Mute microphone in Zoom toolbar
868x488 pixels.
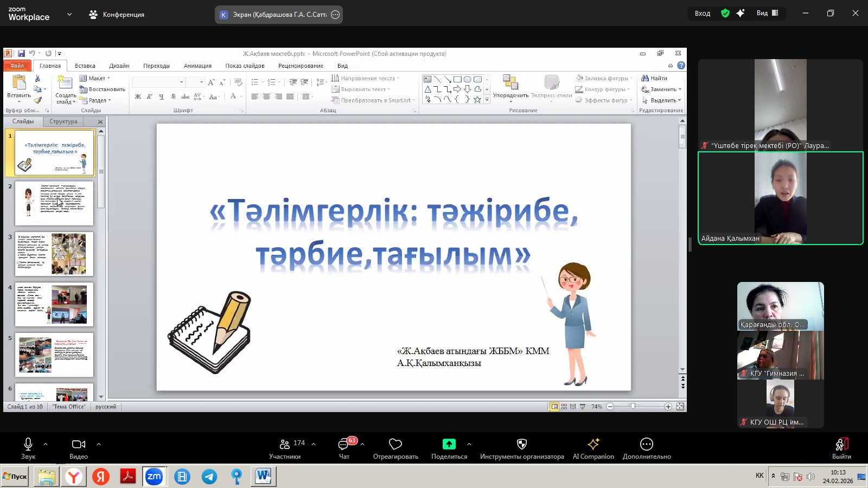point(28,445)
